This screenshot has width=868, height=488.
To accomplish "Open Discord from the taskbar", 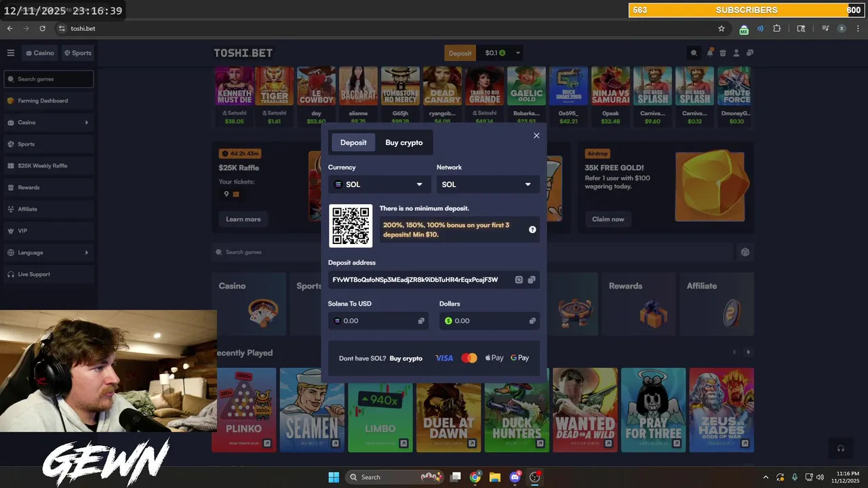I will (515, 477).
